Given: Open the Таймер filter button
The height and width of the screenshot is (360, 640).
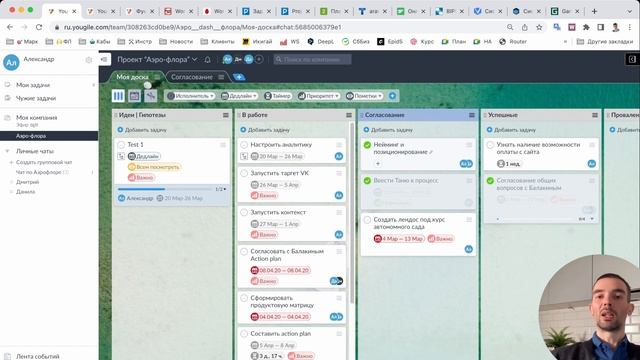Looking at the screenshot, I should [x=278, y=96].
